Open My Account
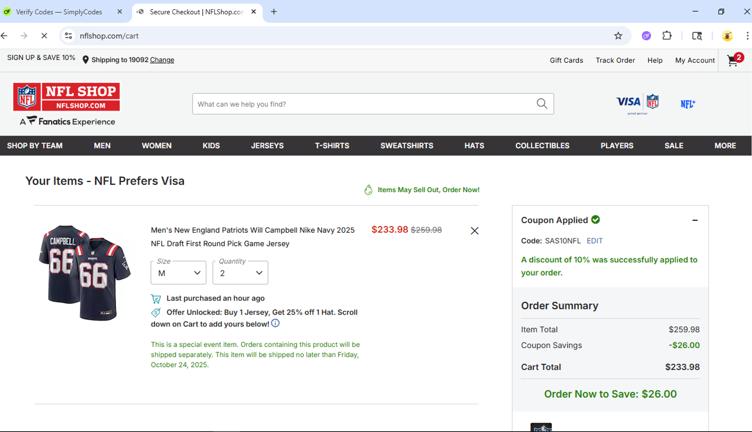Image resolution: width=752 pixels, height=432 pixels. pos(695,60)
